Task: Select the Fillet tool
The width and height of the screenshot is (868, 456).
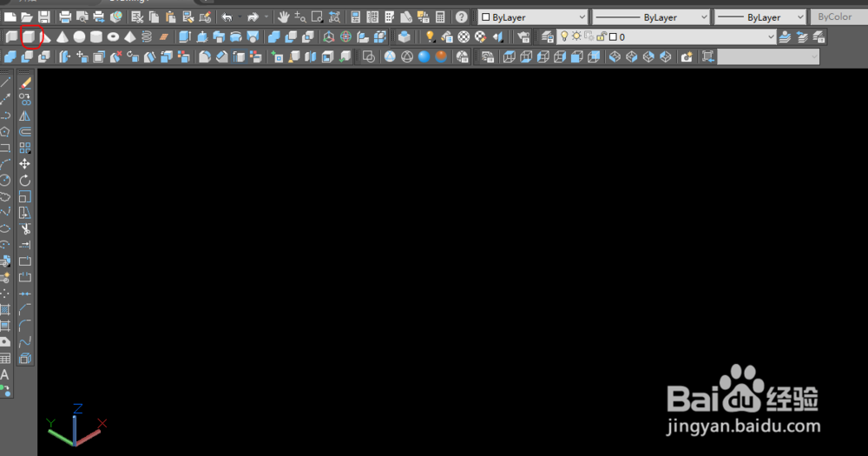Action: click(x=25, y=326)
